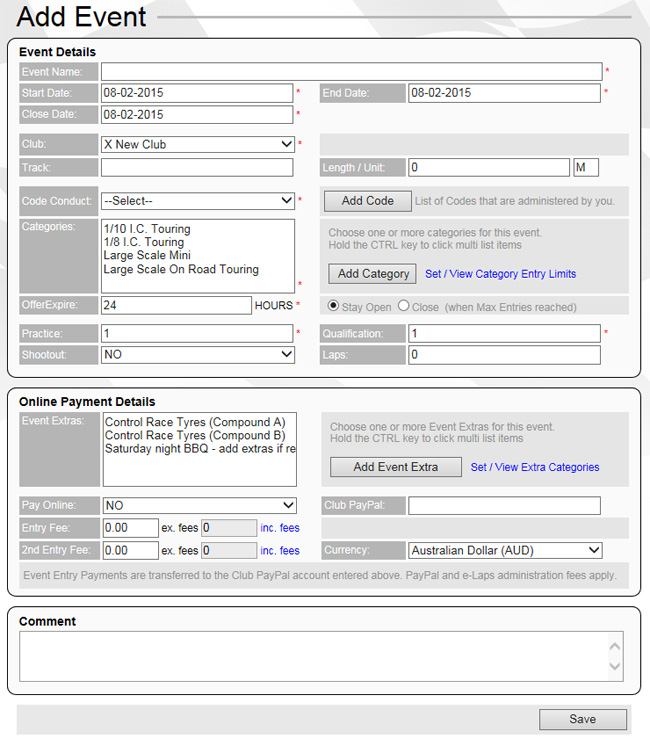Select 1/10 I.C. Touring category
This screenshot has height=746, width=650.
pyautogui.click(x=147, y=229)
